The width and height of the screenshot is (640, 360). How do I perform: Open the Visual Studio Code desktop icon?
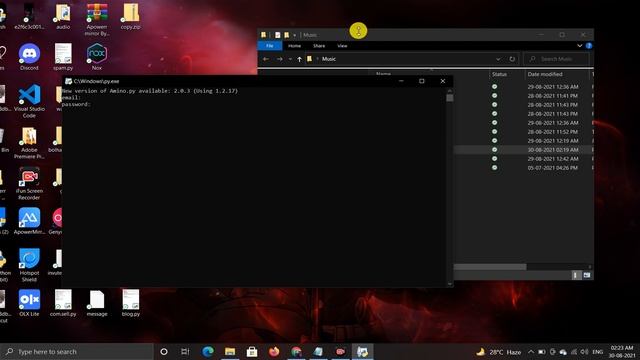pos(29,101)
